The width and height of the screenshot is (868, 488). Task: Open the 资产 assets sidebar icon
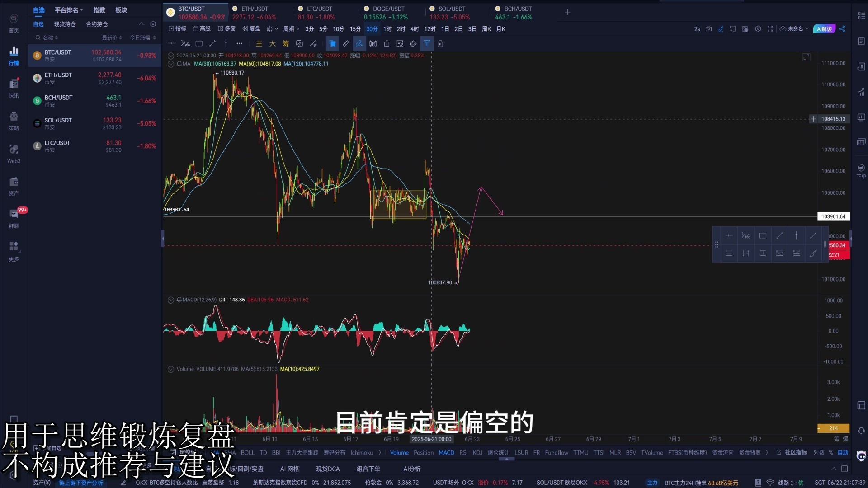[x=14, y=186]
